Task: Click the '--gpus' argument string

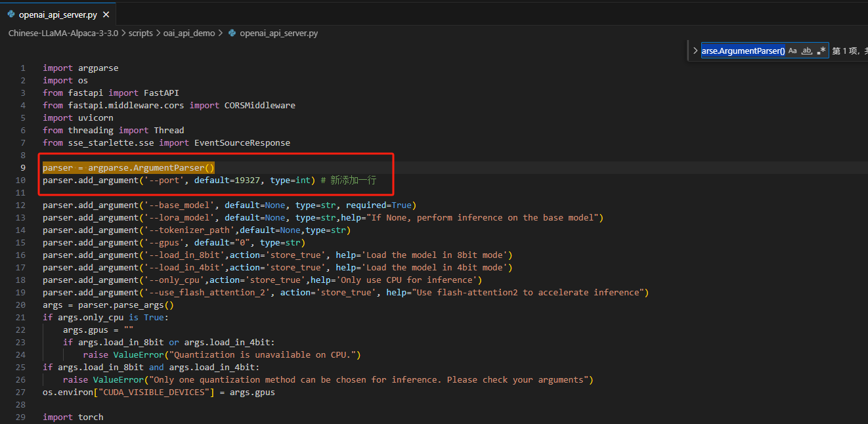Action: (x=164, y=243)
